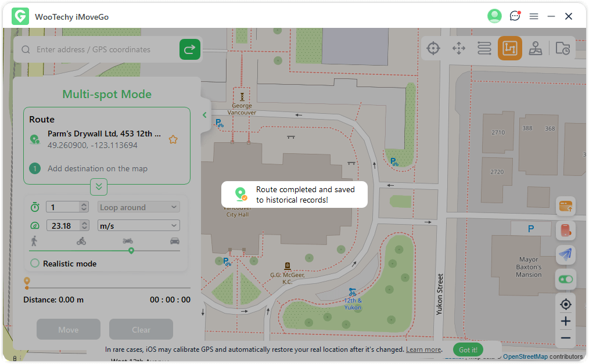The image size is (589, 364).
Task: Open the hamburger menu in title bar
Action: coord(534,16)
